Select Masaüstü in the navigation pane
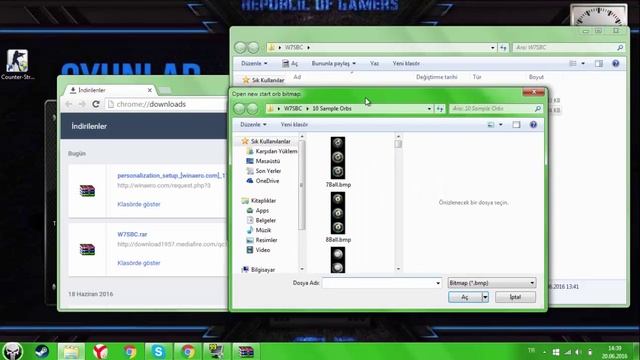This screenshot has height=360, width=640. pyautogui.click(x=263, y=161)
